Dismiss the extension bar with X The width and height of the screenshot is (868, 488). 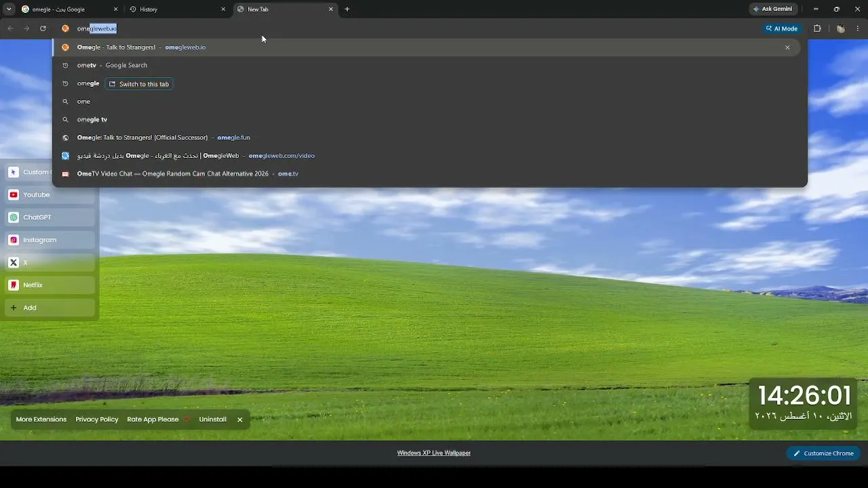[239, 420]
